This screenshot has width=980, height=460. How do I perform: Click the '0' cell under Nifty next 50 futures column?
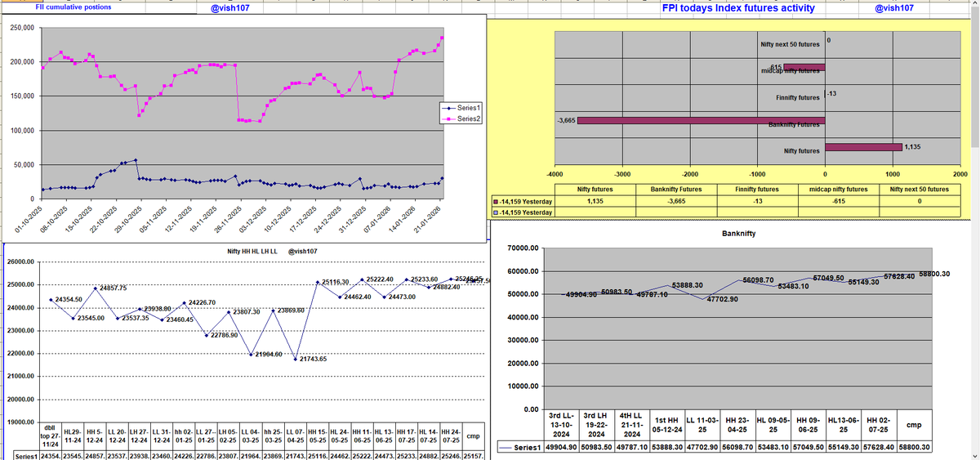[x=920, y=201]
